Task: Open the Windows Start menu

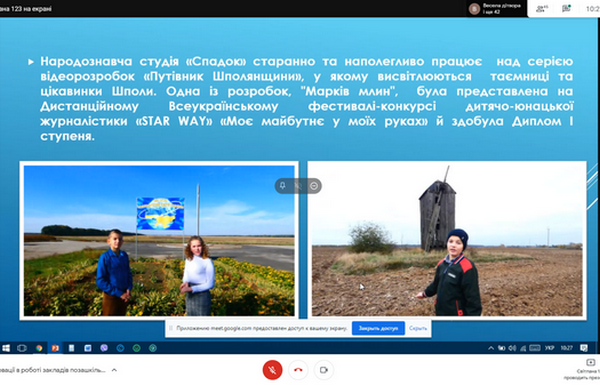Action: tap(6, 348)
